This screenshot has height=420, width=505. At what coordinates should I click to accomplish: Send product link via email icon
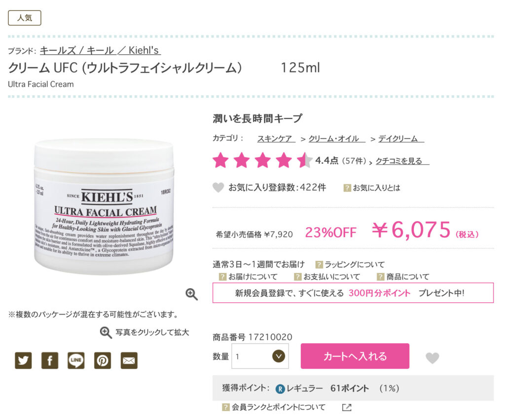pos(129,360)
